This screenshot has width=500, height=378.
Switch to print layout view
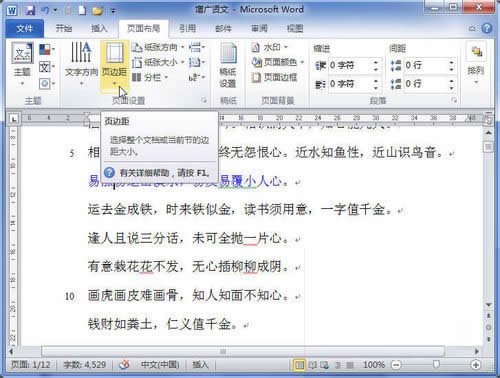pos(299,365)
